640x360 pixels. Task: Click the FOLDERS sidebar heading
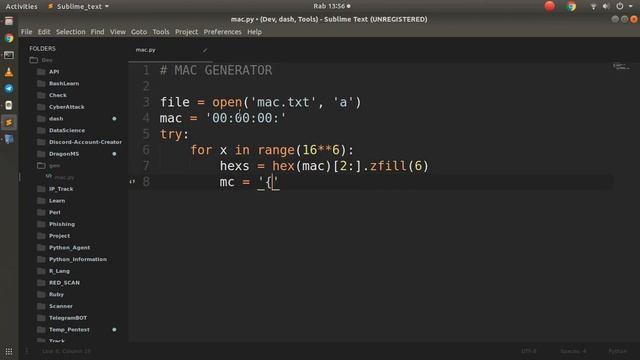42,49
